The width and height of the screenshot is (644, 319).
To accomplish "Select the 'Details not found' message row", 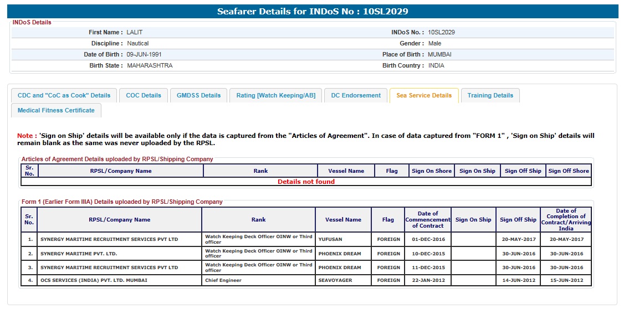I will [x=306, y=182].
